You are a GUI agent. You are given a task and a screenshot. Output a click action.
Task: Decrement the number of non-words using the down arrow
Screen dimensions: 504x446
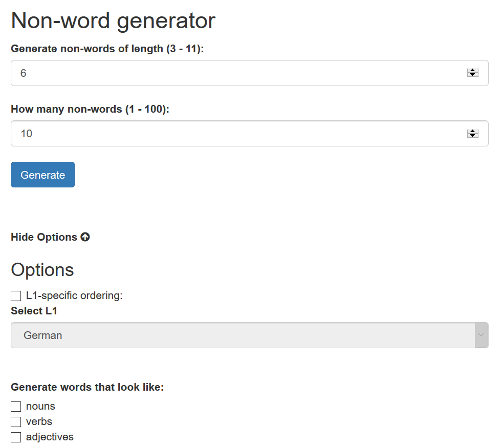472,136
